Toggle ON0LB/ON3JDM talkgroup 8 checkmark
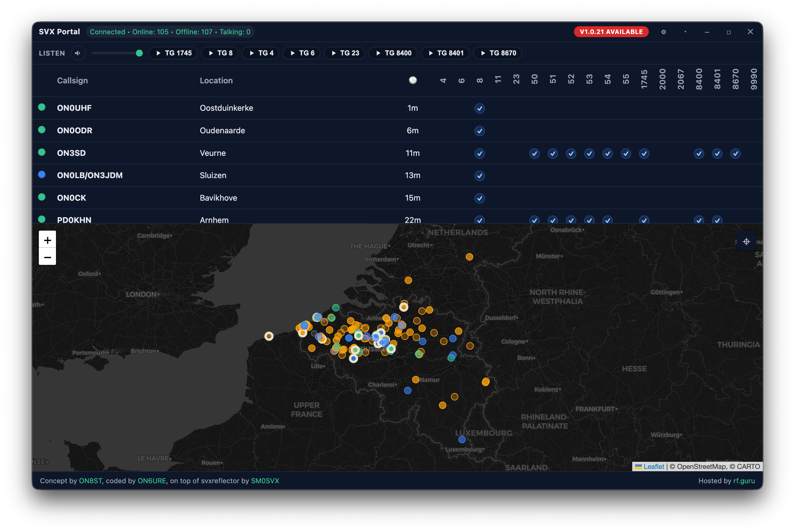Image resolution: width=795 pixels, height=532 pixels. click(479, 176)
